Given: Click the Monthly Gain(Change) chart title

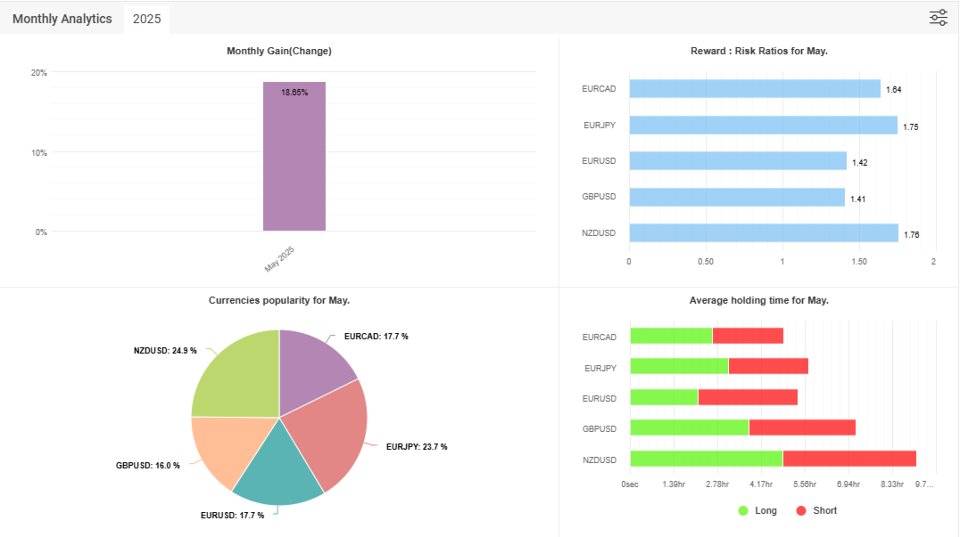Looking at the screenshot, I should [x=279, y=51].
